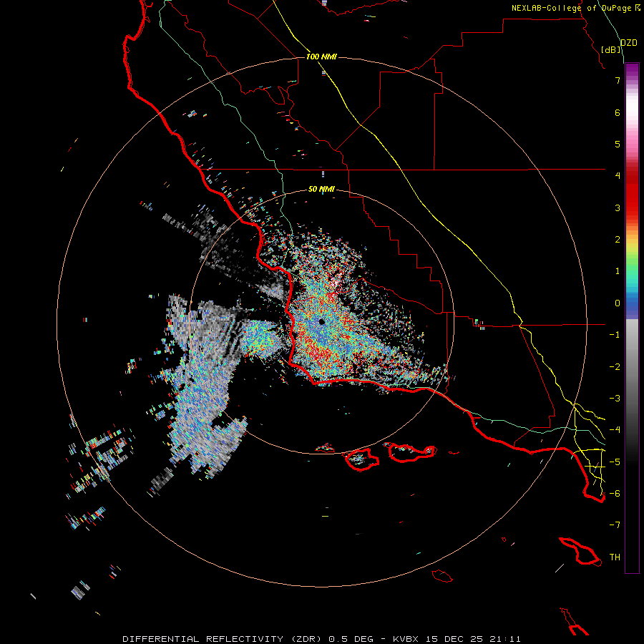Click the black radar site dot
The width and height of the screenshot is (644, 644).
321,321
